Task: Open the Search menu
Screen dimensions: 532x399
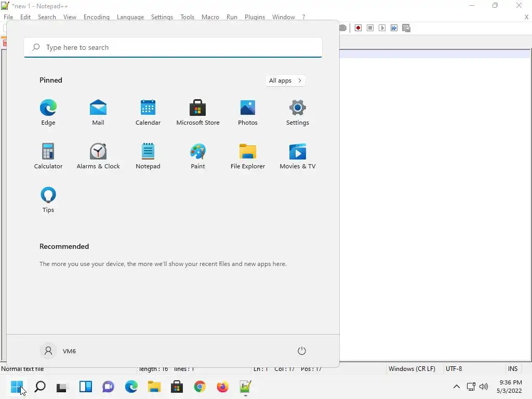Action: [x=47, y=17]
